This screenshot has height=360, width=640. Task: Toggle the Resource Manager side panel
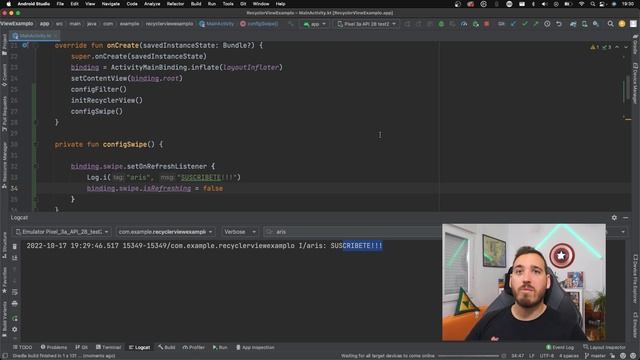coord(4,165)
